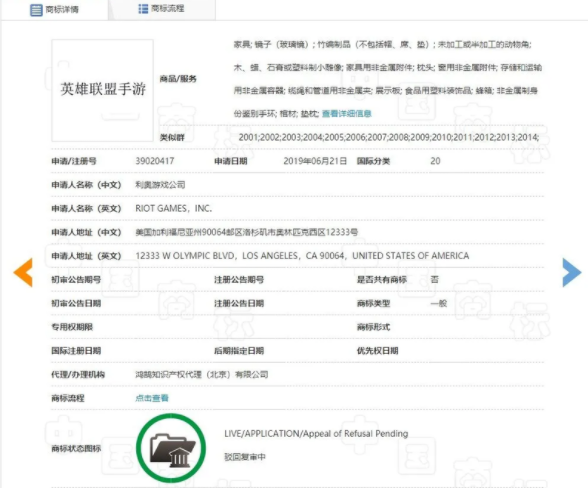Open the 商标详情 tab
The height and width of the screenshot is (488, 588).
[55, 9]
